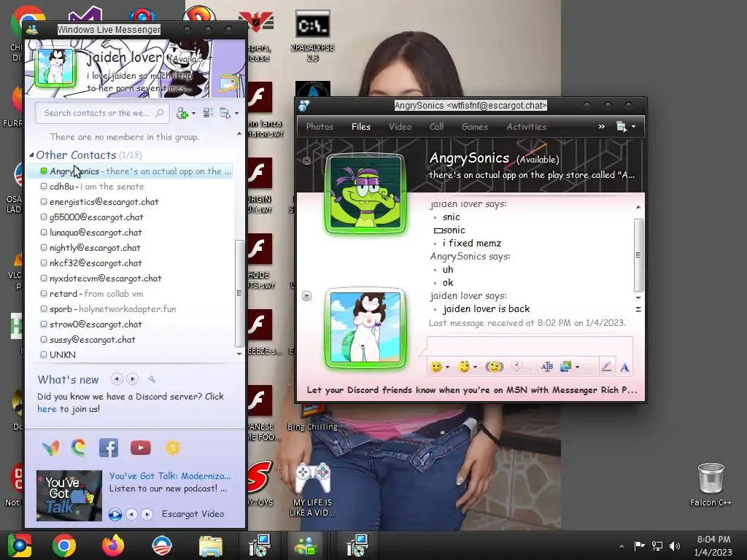
Task: Go to next Escargot Video
Action: point(147,514)
